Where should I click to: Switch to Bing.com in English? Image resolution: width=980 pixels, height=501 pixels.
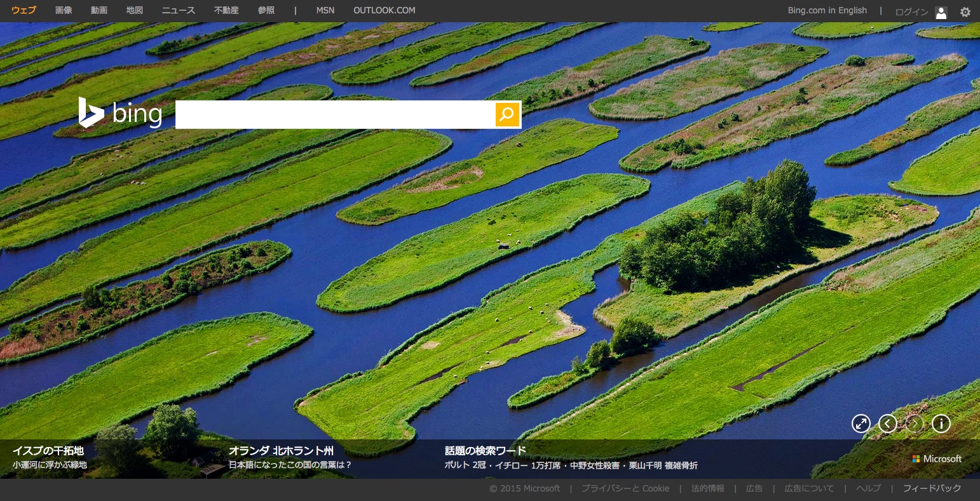click(827, 10)
